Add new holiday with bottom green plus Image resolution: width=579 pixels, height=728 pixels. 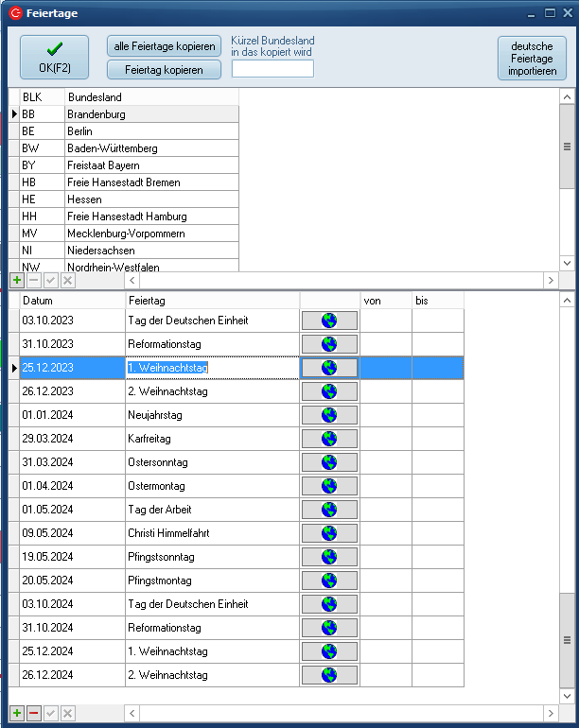point(17,713)
